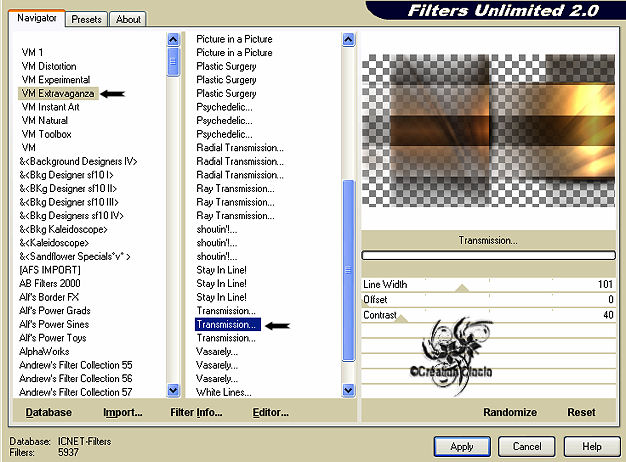The width and height of the screenshot is (626, 462).
Task: Select VM Extravaganza in category list
Action: 59,93
